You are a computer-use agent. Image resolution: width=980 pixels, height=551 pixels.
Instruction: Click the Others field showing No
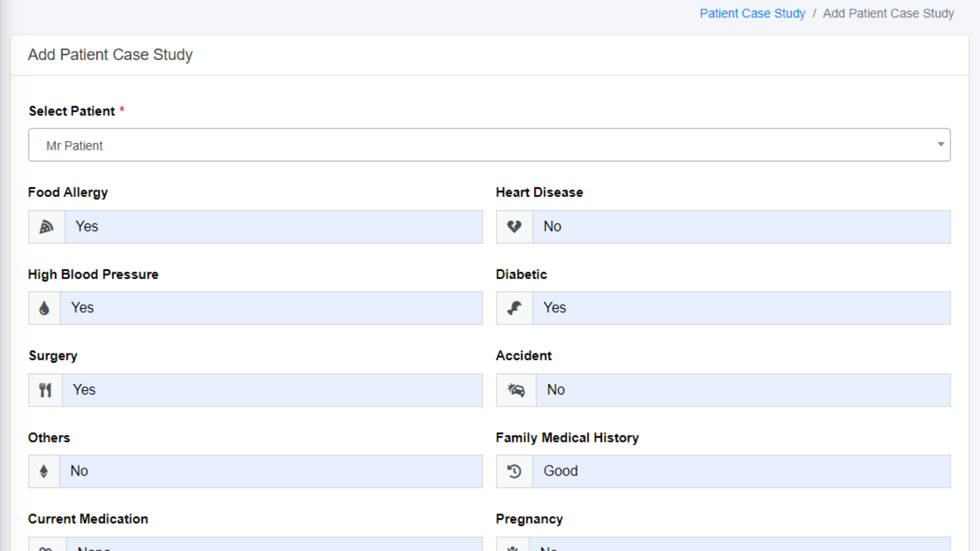271,471
